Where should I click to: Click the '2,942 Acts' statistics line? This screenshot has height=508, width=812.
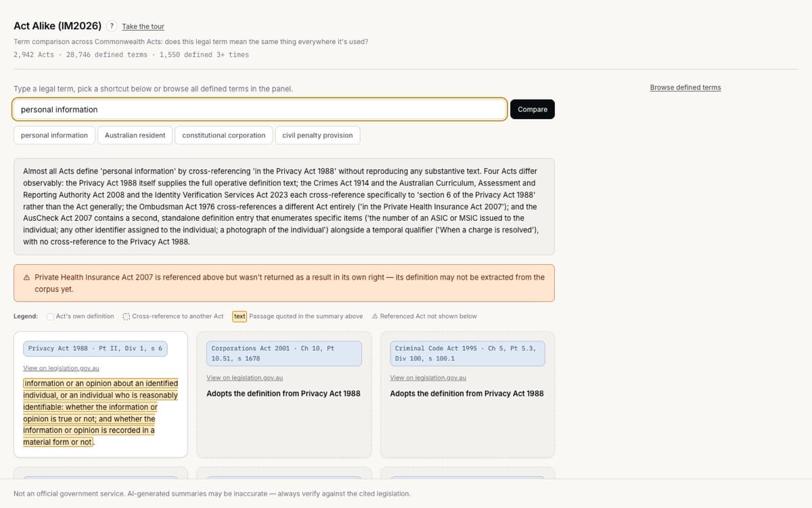[131, 55]
